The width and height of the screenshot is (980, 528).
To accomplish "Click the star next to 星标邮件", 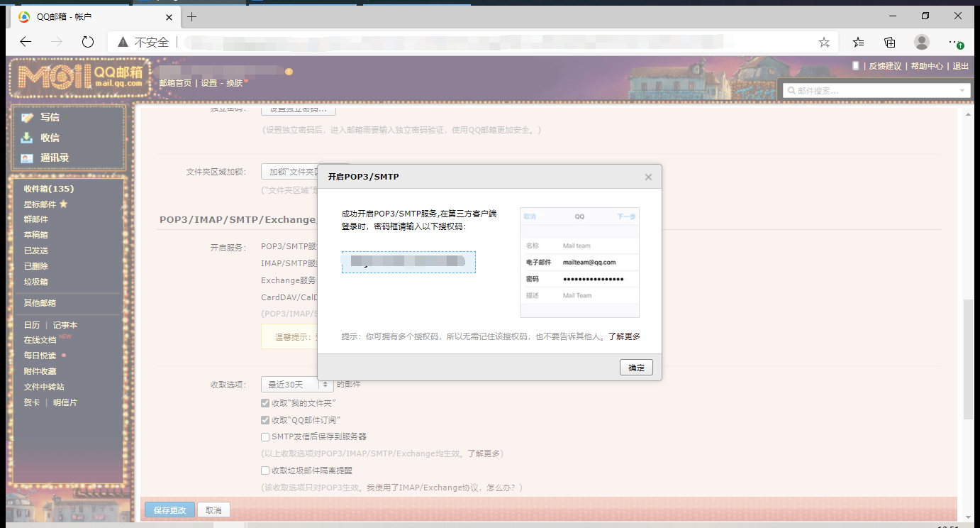I will pos(63,204).
